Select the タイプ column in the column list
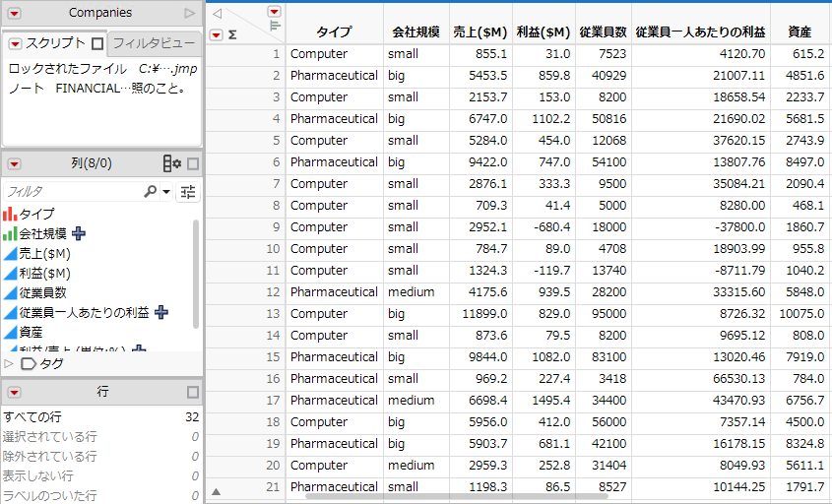This screenshot has width=832, height=504. [36, 214]
